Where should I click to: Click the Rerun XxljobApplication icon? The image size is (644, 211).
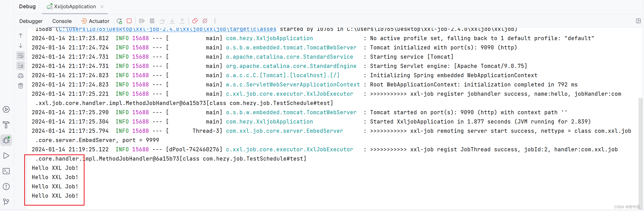pos(119,21)
